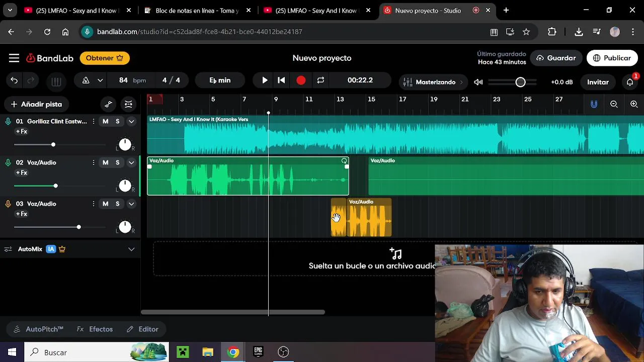Open the virtual keyboard MIDI icon
Image resolution: width=644 pixels, height=362 pixels.
tap(56, 81)
